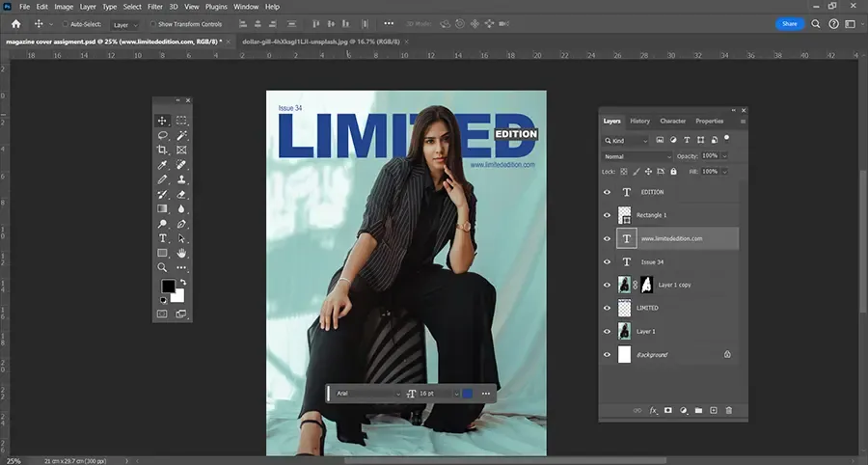The image size is (868, 465).
Task: Open the Opacity slider dropdown
Action: pyautogui.click(x=724, y=156)
